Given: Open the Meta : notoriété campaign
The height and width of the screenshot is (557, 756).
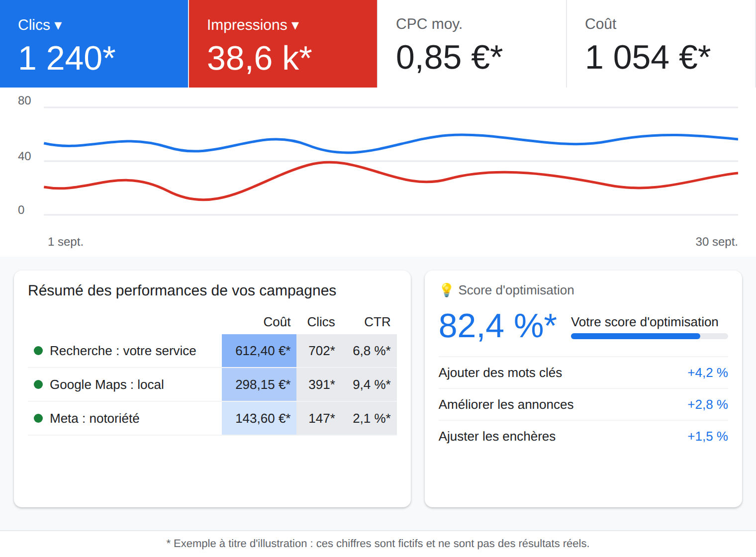Looking at the screenshot, I should [x=94, y=418].
